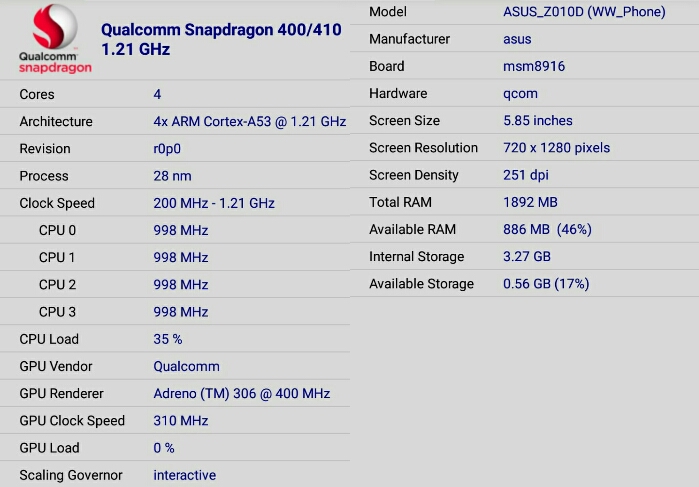The width and height of the screenshot is (699, 487).
Task: Click the GPU Renderer label
Action: pos(62,394)
